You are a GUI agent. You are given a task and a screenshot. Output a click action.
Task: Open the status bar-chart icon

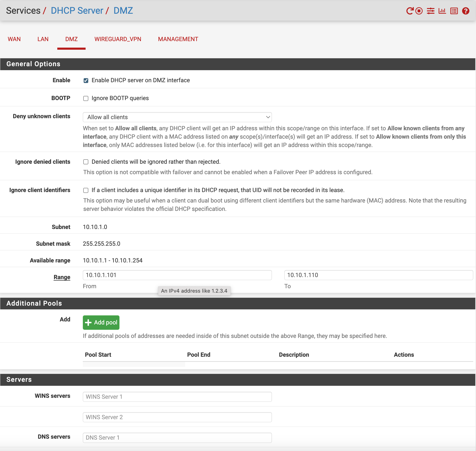tap(442, 11)
